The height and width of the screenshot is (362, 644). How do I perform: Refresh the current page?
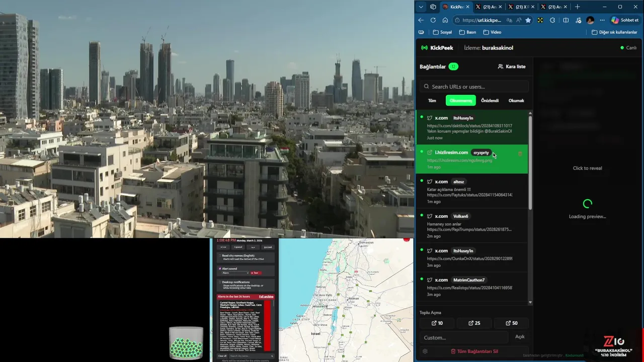tap(433, 20)
